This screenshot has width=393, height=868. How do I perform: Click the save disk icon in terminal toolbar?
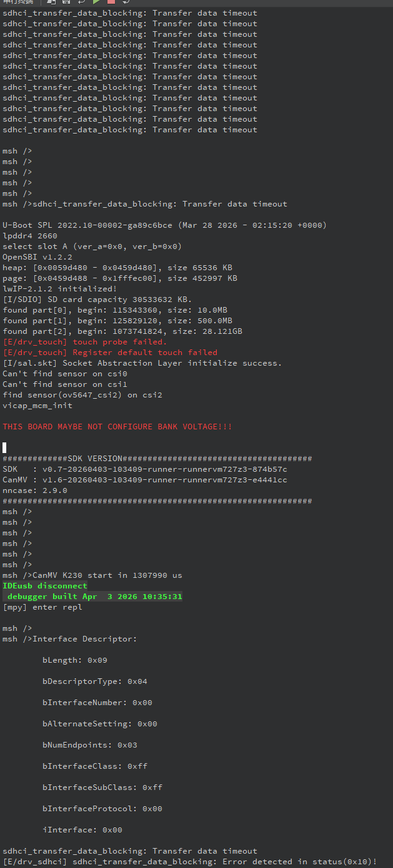pyautogui.click(x=66, y=2)
